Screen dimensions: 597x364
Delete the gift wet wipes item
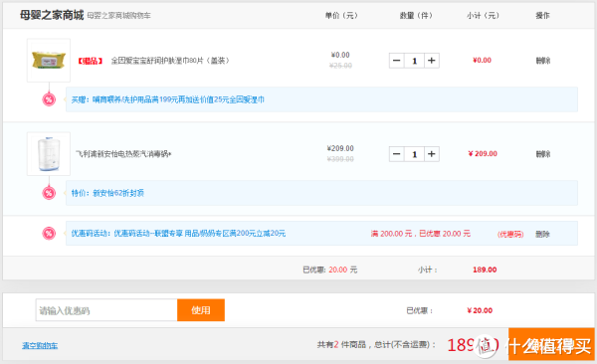[543, 61]
